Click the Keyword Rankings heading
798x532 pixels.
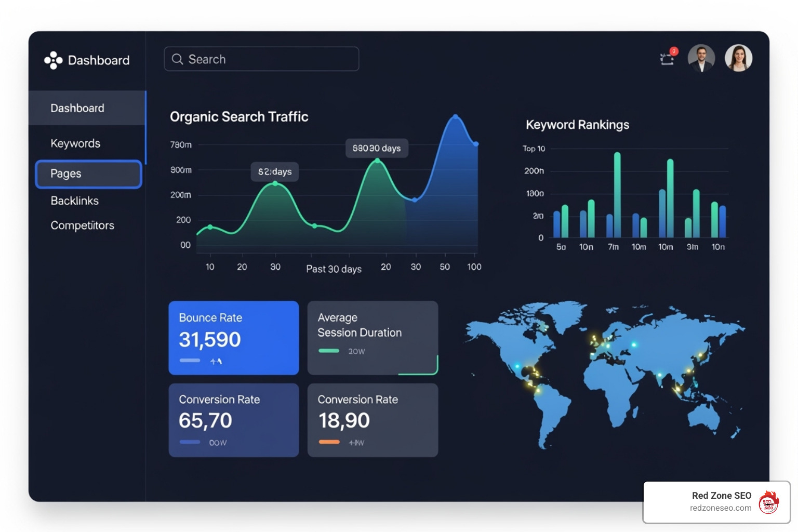[x=577, y=125]
